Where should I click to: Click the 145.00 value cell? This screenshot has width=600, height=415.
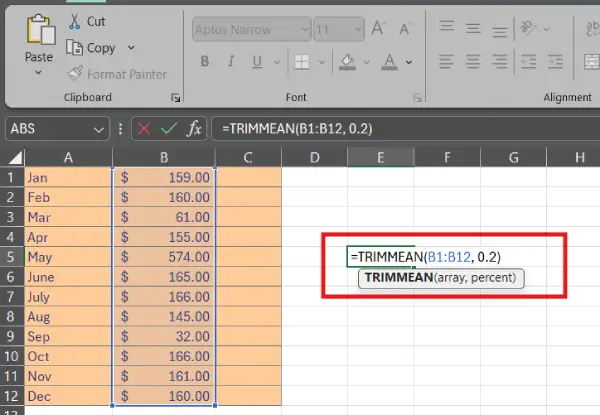[x=164, y=316]
